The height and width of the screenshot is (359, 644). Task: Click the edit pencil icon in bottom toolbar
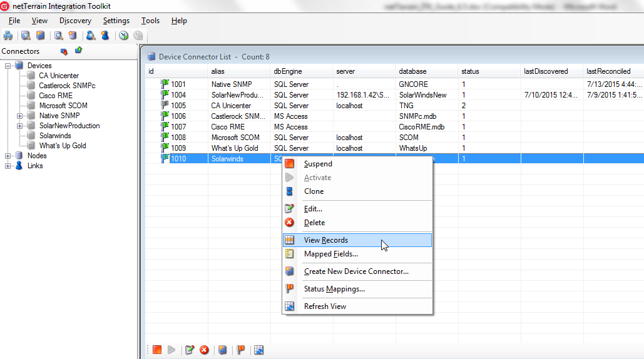(x=190, y=350)
